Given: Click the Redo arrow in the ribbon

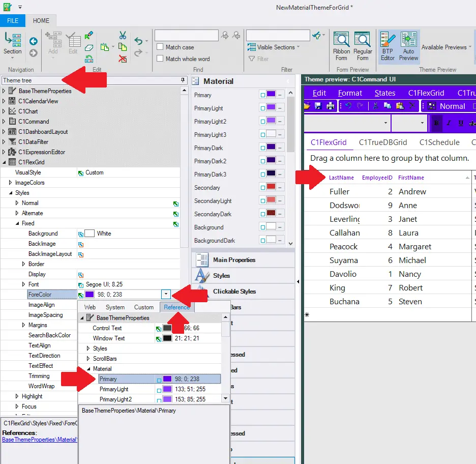Looking at the screenshot, I should 138,53.
